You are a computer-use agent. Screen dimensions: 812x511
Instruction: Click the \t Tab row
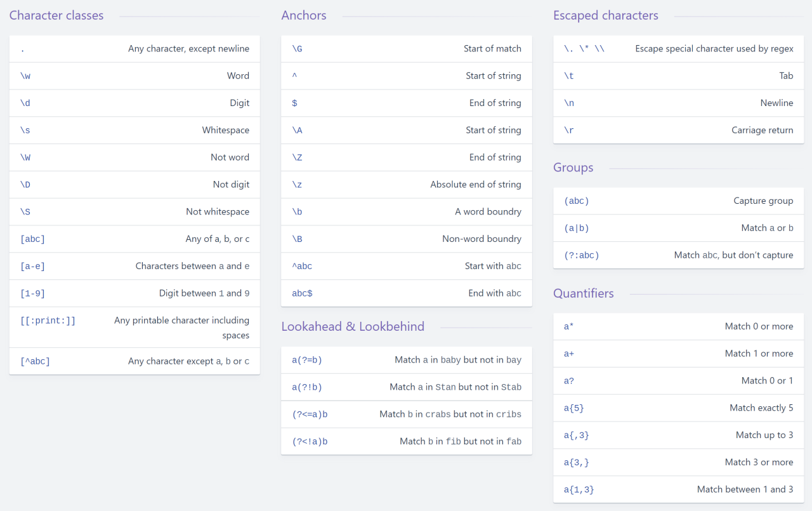(678, 76)
